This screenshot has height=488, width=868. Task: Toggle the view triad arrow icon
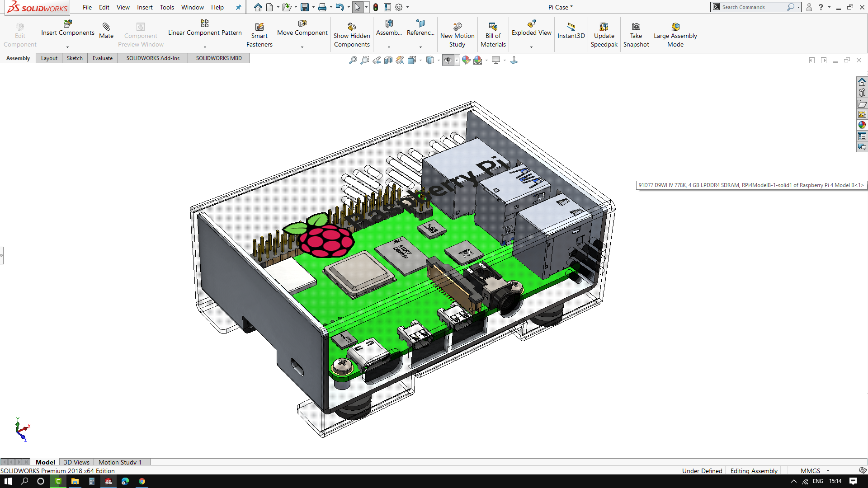514,60
